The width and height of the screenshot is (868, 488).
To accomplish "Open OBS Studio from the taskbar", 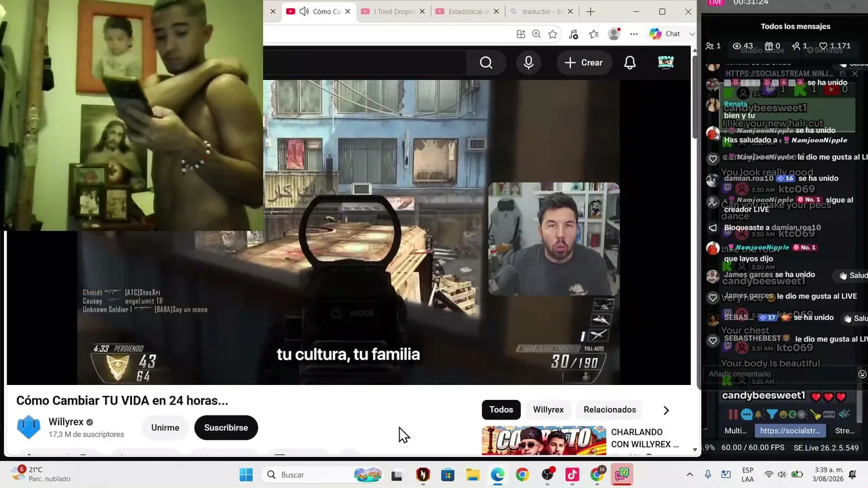I will point(547,474).
